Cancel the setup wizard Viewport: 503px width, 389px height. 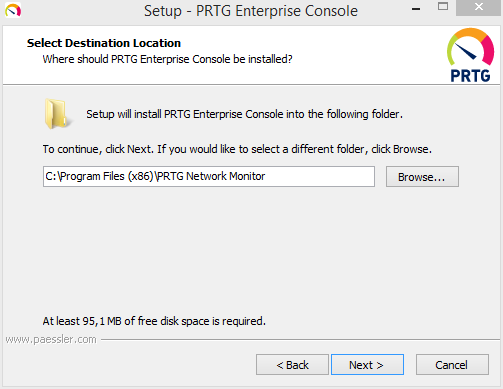[452, 365]
